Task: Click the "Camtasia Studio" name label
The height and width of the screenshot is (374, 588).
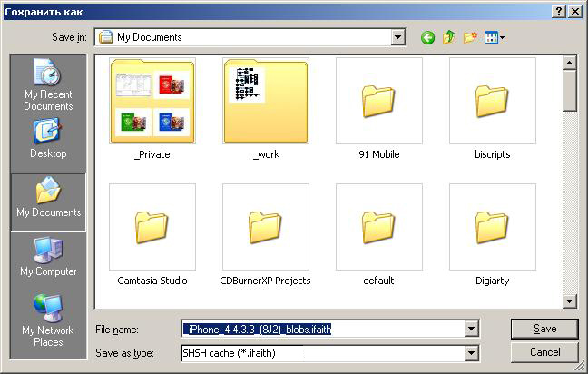Action: click(152, 280)
